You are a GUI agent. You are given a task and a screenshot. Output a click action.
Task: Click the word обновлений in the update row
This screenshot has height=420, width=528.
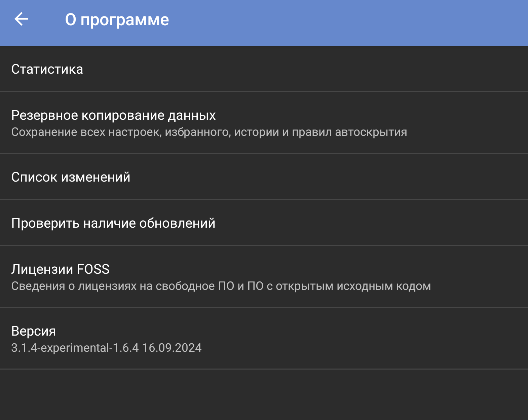point(177,223)
